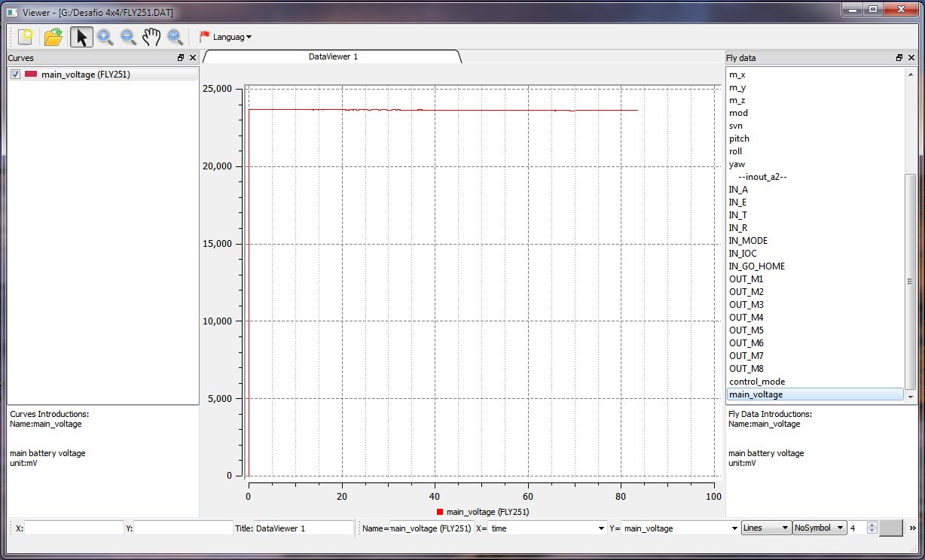Open a data file with folder icon

click(x=53, y=37)
